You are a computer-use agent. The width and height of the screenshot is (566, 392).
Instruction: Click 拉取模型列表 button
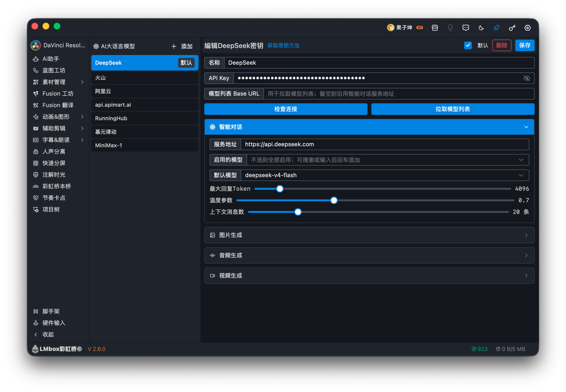[453, 109]
